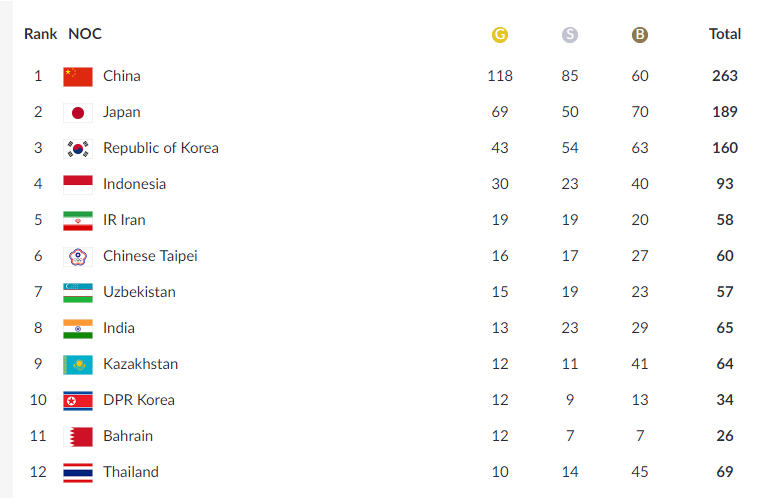
Task: Click the NOC column header
Action: coord(85,34)
